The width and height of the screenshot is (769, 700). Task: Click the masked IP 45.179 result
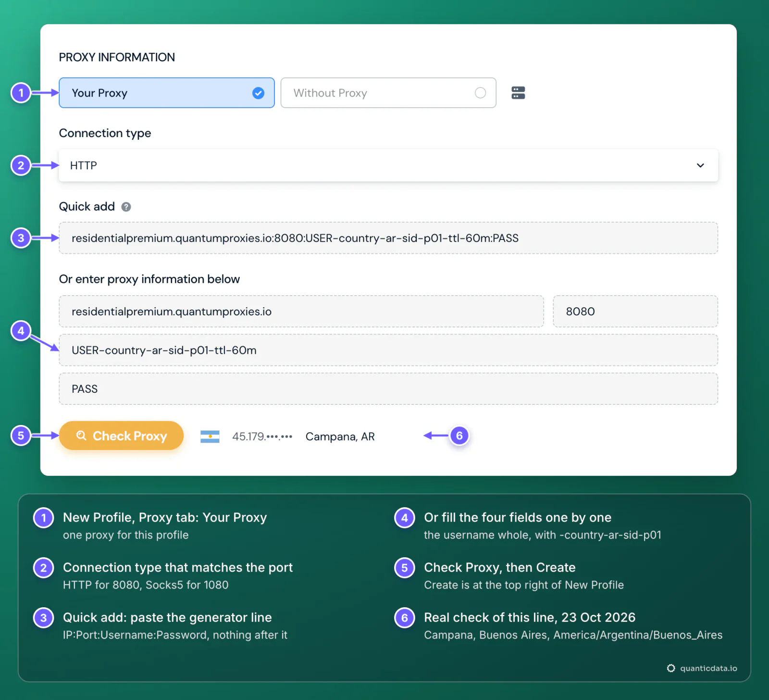coord(262,437)
